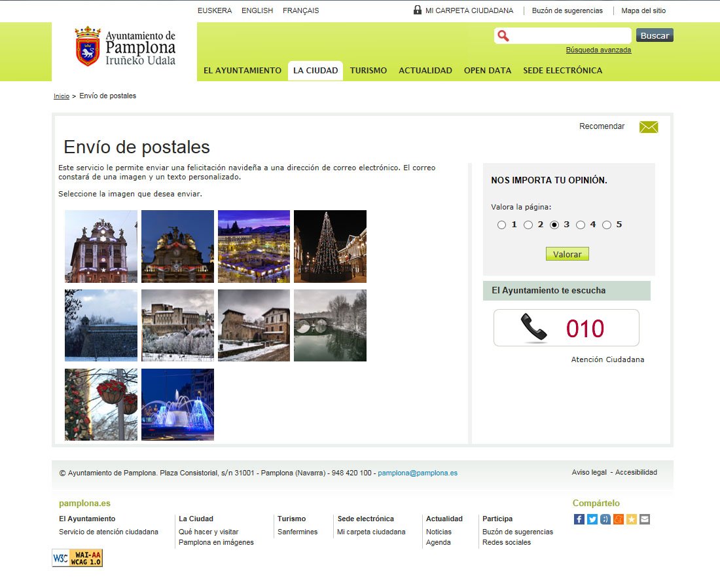Screen dimensions: 720x588
Task: Click the 010 phone icon banner
Action: click(566, 327)
